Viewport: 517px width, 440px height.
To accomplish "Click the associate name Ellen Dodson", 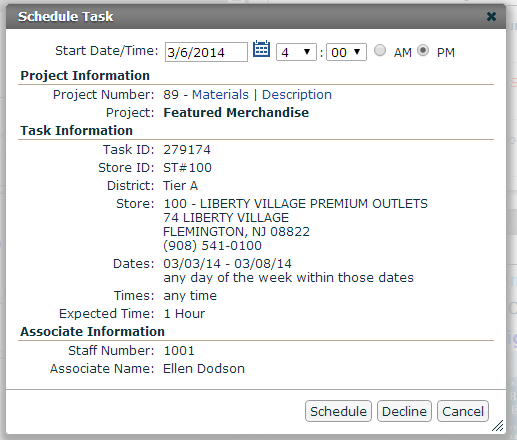I will 204,369.
